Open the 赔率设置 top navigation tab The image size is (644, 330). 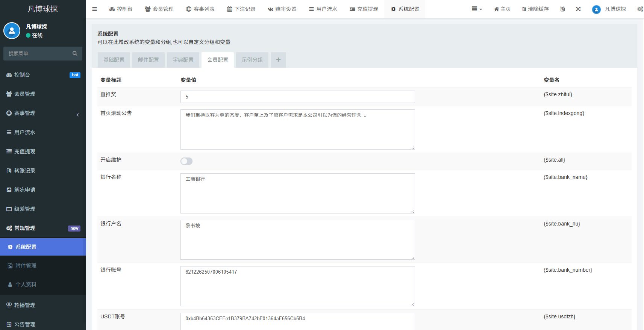click(282, 9)
